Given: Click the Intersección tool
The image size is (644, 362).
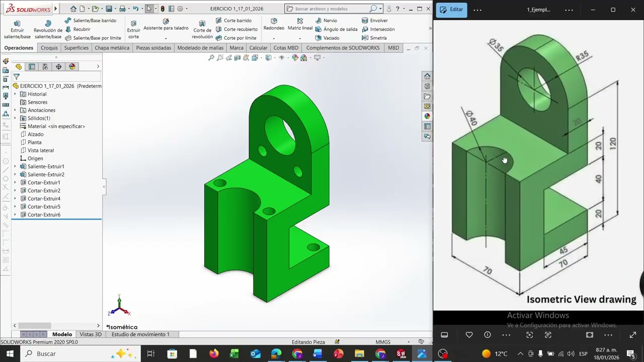Looking at the screenshot, I should 378,29.
